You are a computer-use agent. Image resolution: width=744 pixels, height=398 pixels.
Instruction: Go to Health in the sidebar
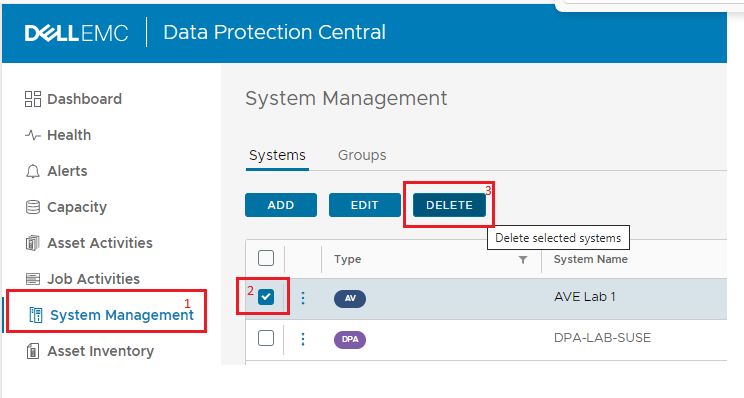click(x=69, y=135)
